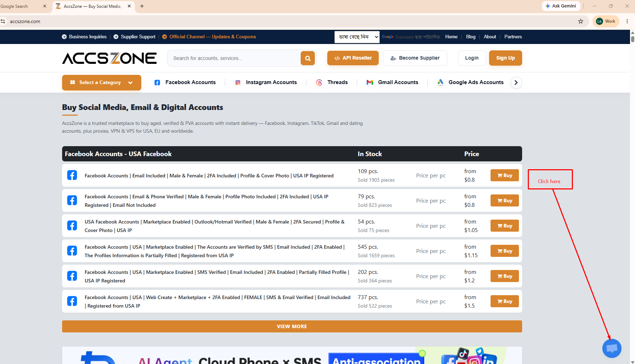Open the live chat bubble widget
The image size is (635, 364).
[612, 348]
